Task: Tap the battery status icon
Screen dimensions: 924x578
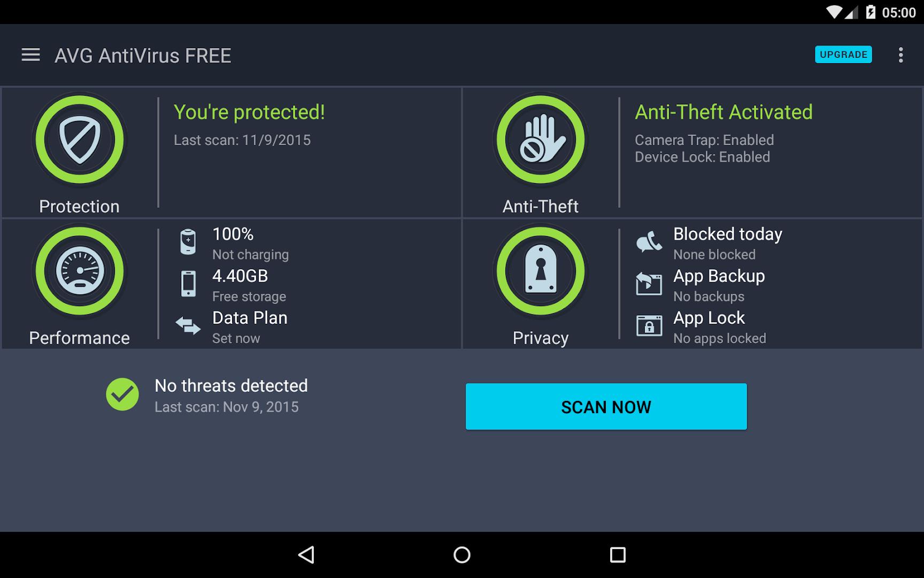Action: [x=188, y=242]
